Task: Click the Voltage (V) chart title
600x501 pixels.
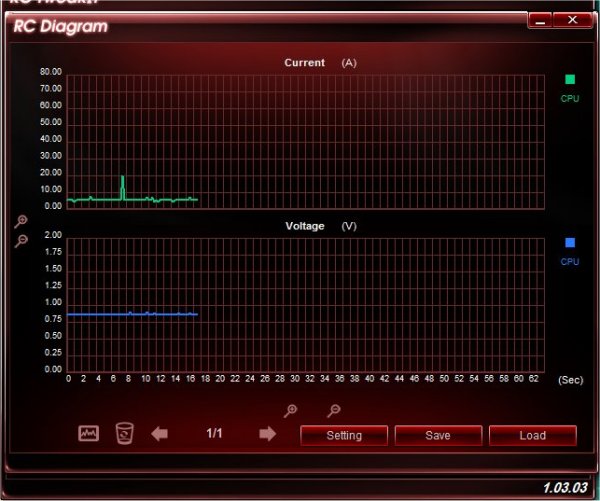Action: (x=321, y=226)
